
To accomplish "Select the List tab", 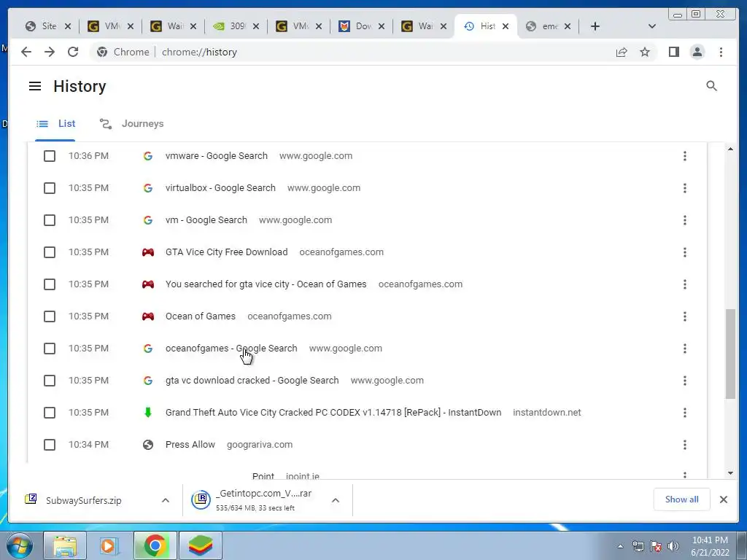I will point(55,124).
